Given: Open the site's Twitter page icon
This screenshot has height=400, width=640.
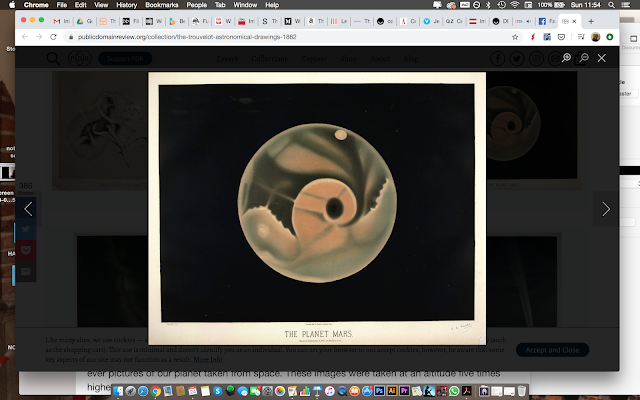Looking at the screenshot, I should pyautogui.click(x=517, y=59).
